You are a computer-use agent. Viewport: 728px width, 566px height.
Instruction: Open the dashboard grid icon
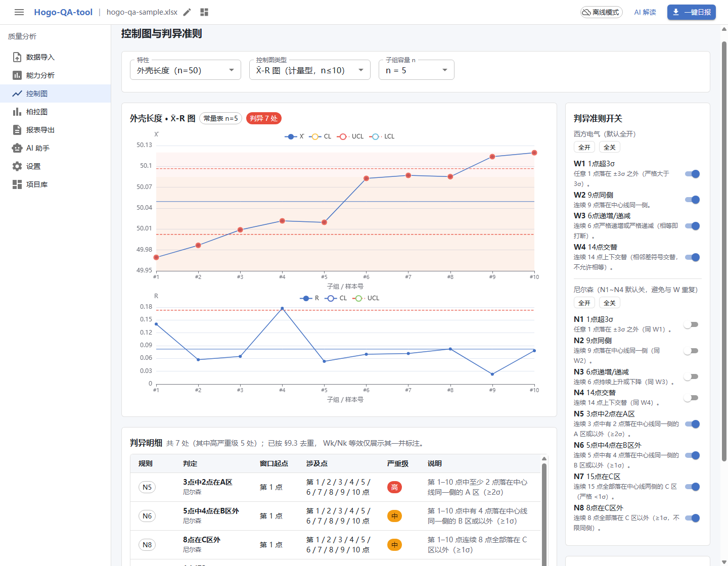click(x=204, y=12)
